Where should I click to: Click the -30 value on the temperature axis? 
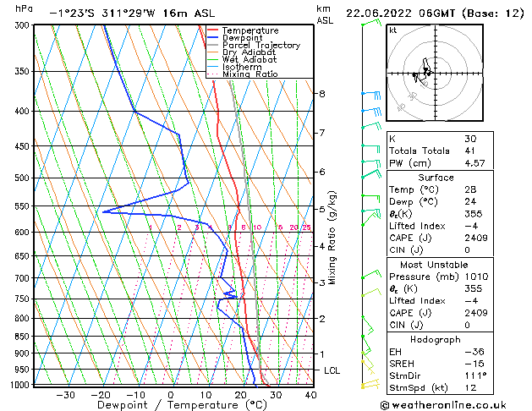(65, 395)
